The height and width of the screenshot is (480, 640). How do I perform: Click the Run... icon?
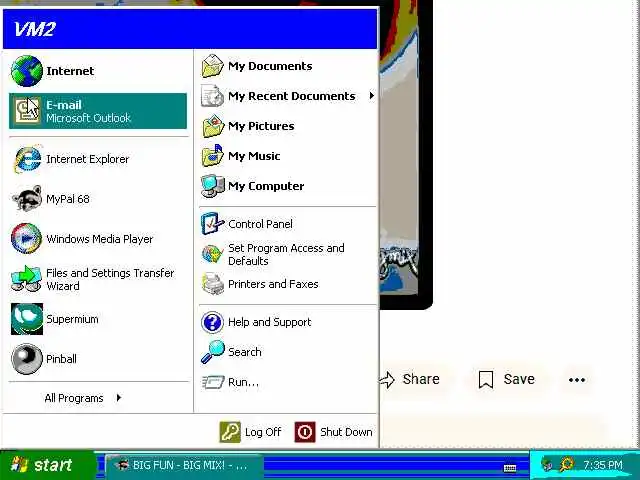coord(213,382)
